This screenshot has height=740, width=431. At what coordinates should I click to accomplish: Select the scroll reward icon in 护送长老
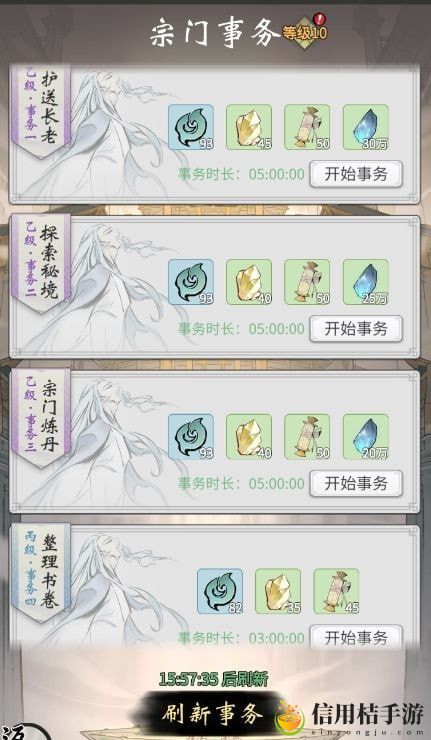click(x=307, y=127)
